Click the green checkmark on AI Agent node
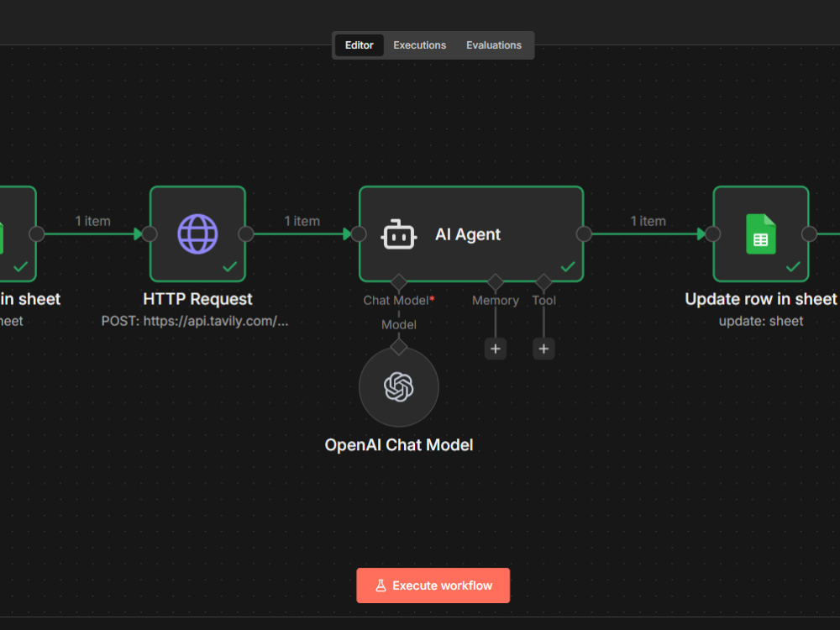Image resolution: width=840 pixels, height=630 pixels. 568,266
